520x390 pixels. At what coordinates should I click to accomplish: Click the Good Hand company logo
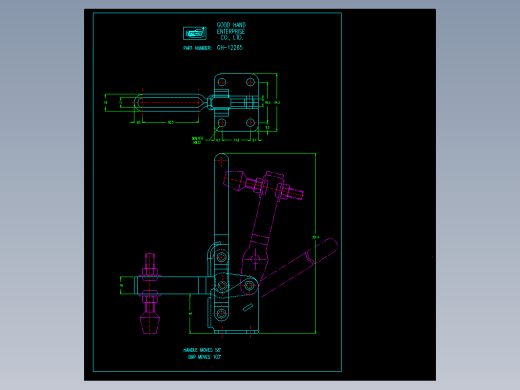coord(195,33)
